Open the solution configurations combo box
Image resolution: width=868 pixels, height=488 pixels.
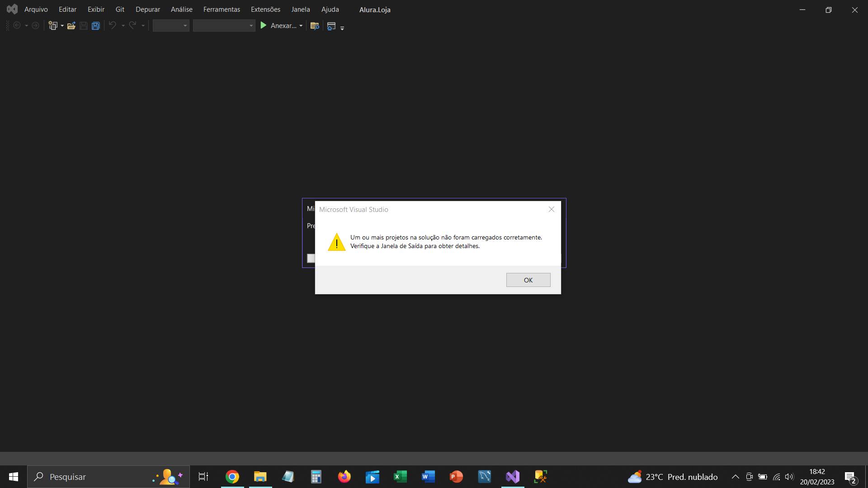click(x=171, y=26)
